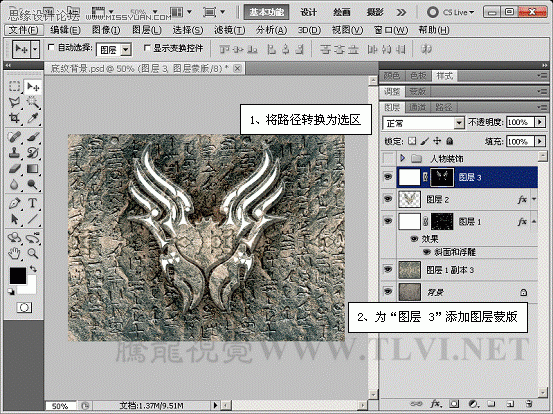Expand 图层 2 layer effects arrow
553x414 pixels.
tap(534, 199)
